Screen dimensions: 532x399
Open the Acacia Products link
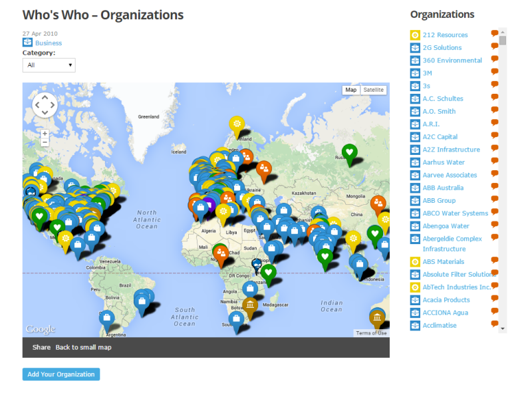click(446, 300)
